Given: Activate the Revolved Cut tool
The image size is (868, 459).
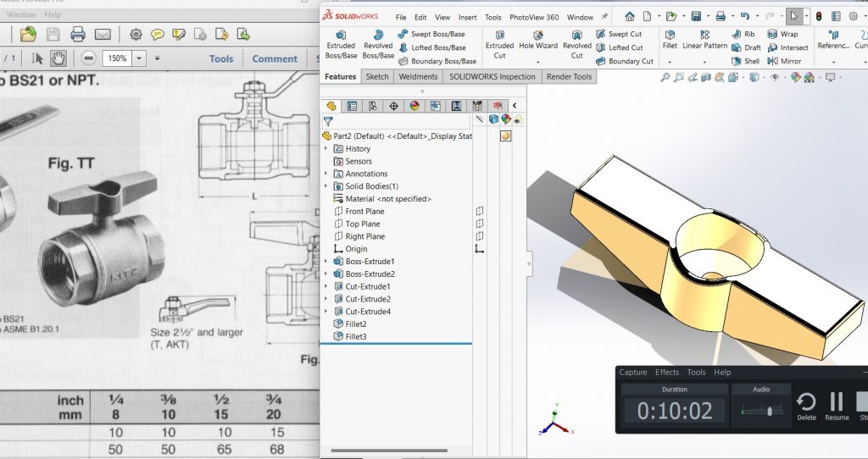Looking at the screenshot, I should [x=576, y=45].
